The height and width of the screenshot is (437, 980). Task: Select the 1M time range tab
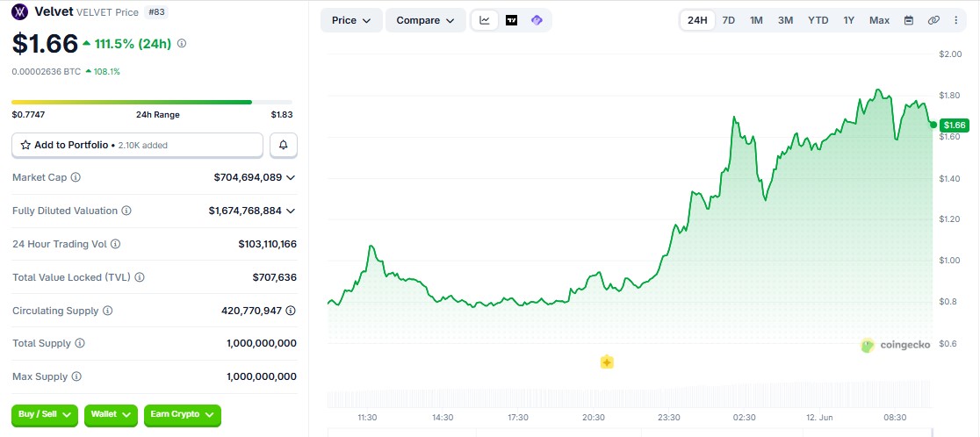[x=756, y=20]
